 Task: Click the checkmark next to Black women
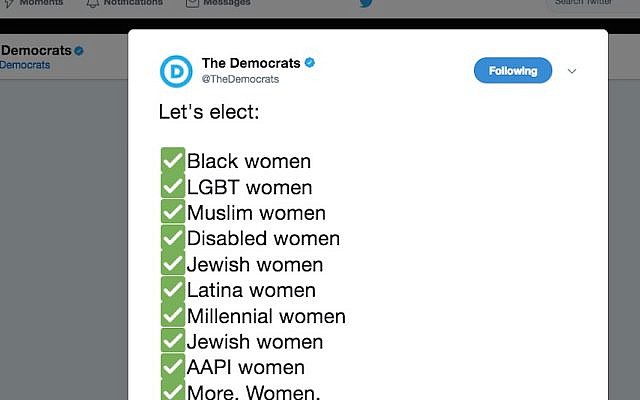point(173,160)
